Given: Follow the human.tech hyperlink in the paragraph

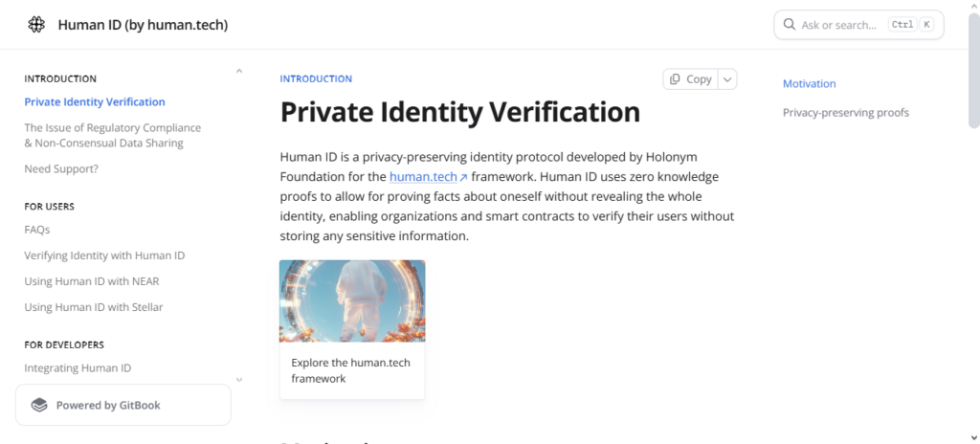Looking at the screenshot, I should [x=423, y=177].
